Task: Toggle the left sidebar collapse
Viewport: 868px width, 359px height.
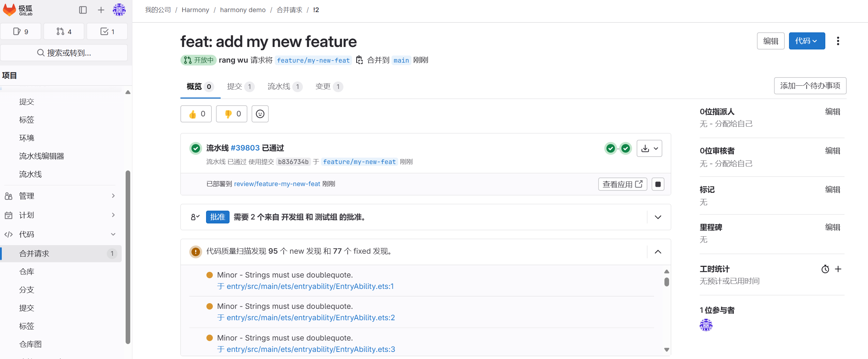Action: point(83,10)
